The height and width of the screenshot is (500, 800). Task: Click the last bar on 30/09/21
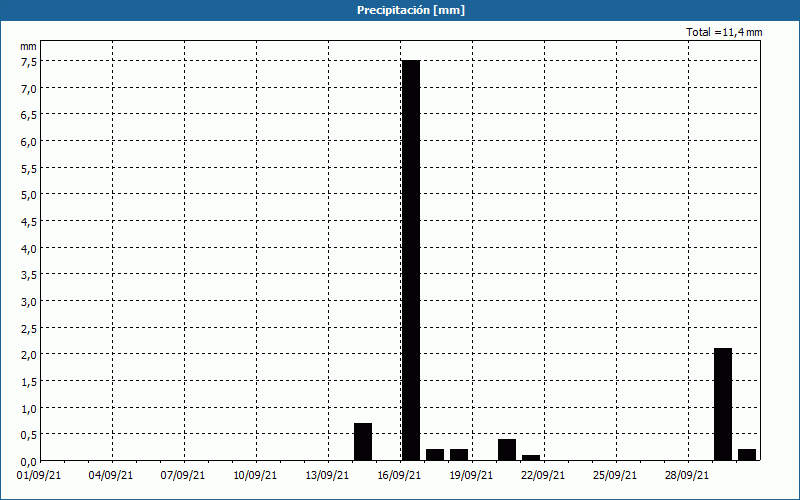pos(747,455)
